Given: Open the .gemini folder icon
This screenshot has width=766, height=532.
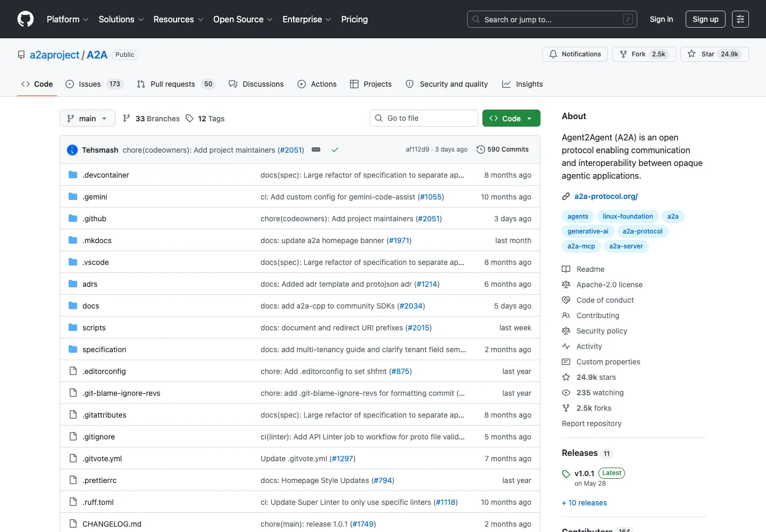Looking at the screenshot, I should pyautogui.click(x=73, y=197).
